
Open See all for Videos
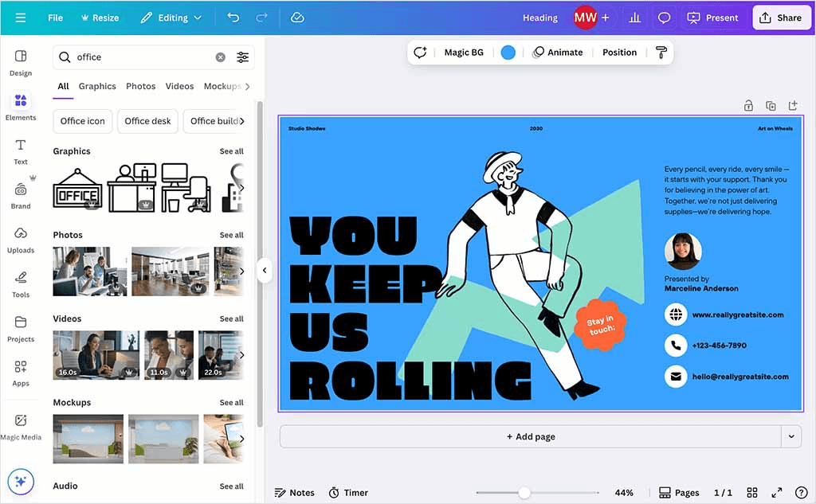pyautogui.click(x=231, y=318)
